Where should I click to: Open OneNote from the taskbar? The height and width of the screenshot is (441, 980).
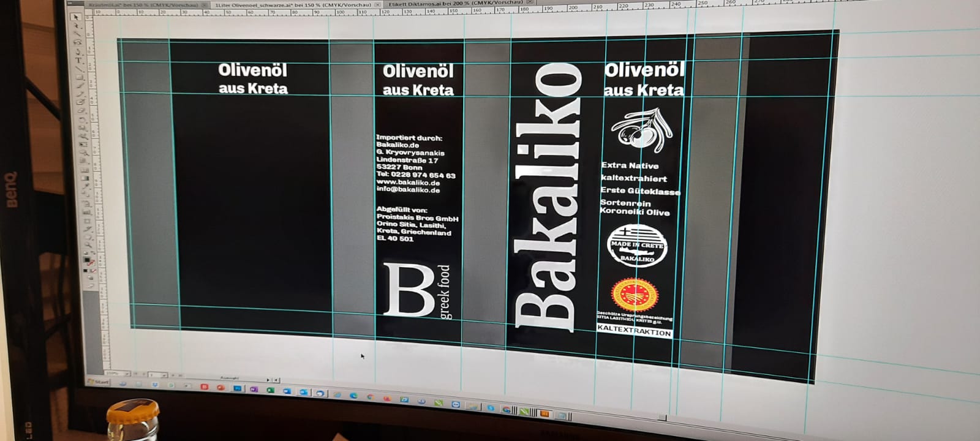(254, 389)
